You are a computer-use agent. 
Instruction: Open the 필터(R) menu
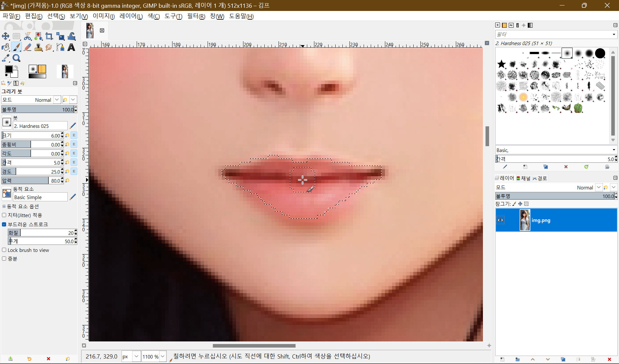[x=196, y=16]
